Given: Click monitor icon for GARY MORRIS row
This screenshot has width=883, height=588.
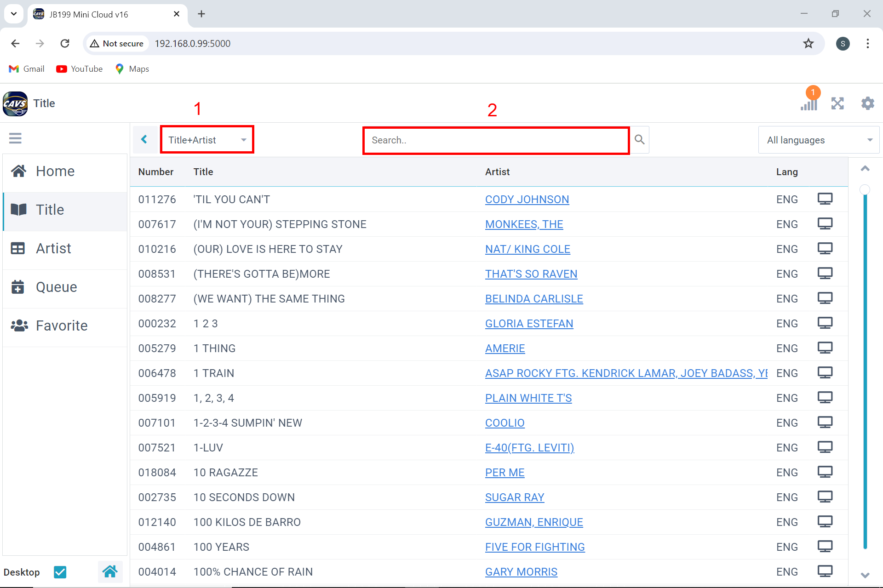Looking at the screenshot, I should tap(825, 571).
